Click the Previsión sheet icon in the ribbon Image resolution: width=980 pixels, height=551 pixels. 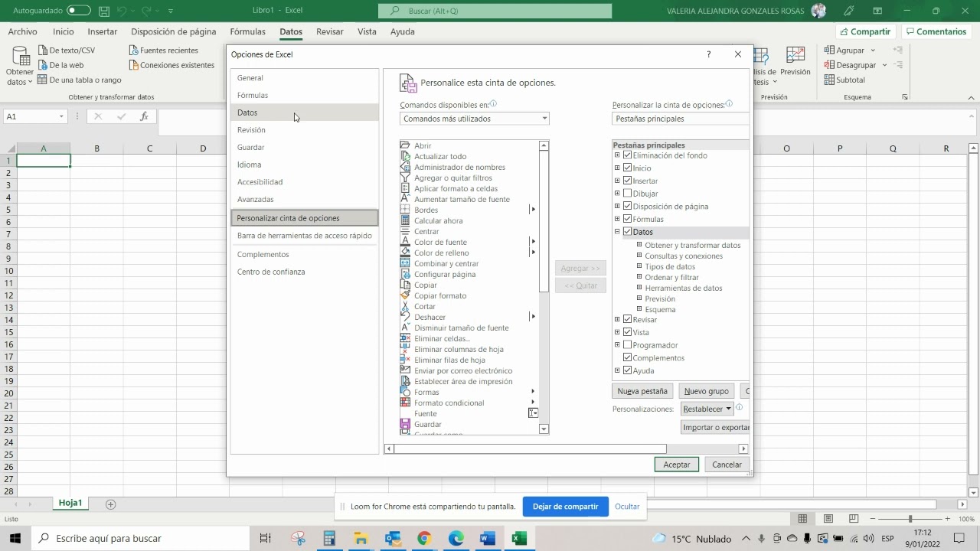(795, 56)
